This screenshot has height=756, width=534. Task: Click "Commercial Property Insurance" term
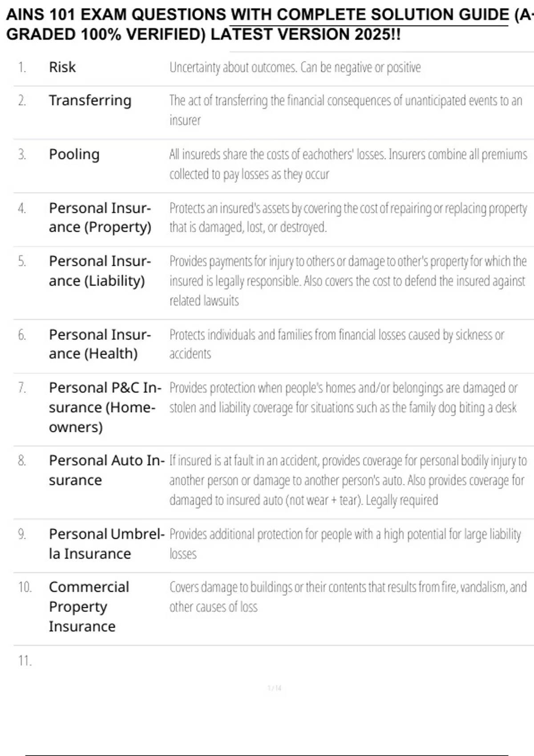[x=89, y=607]
